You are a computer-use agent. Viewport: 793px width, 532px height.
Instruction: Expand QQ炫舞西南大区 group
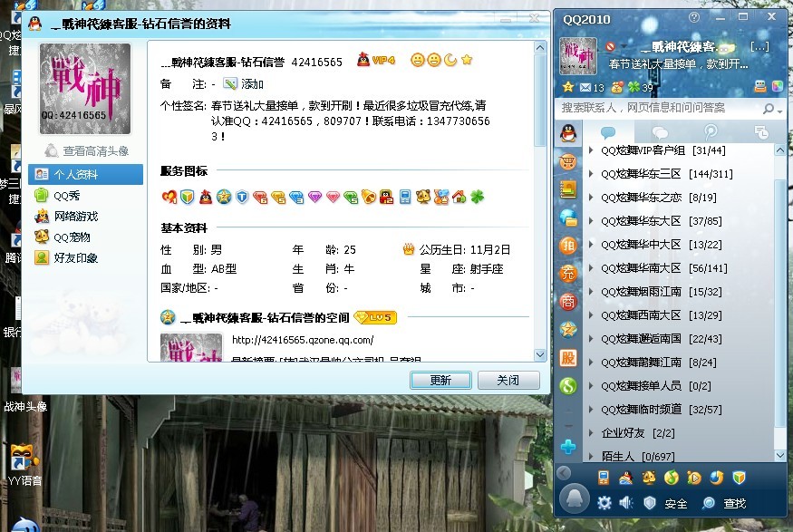(591, 315)
